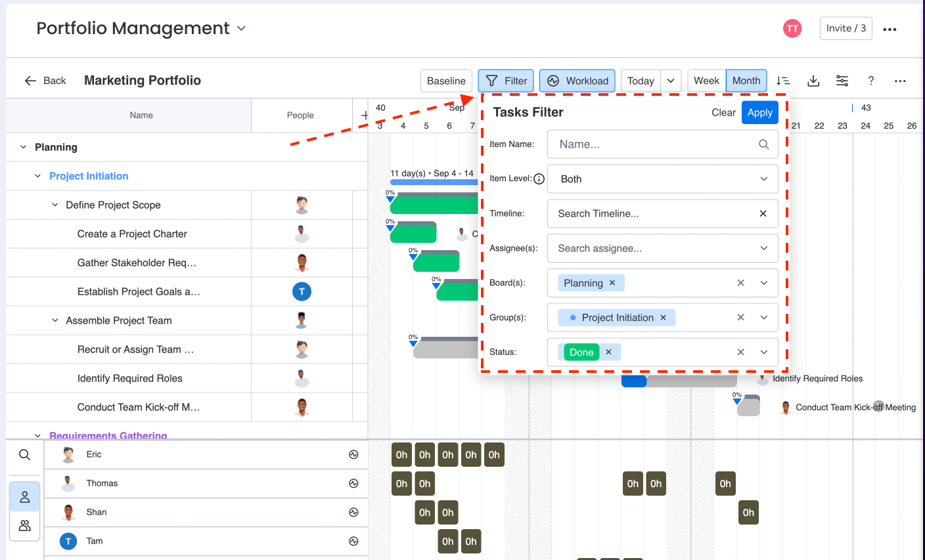Image resolution: width=925 pixels, height=560 pixels.
Task: Open the settings sliders icon
Action: point(842,81)
